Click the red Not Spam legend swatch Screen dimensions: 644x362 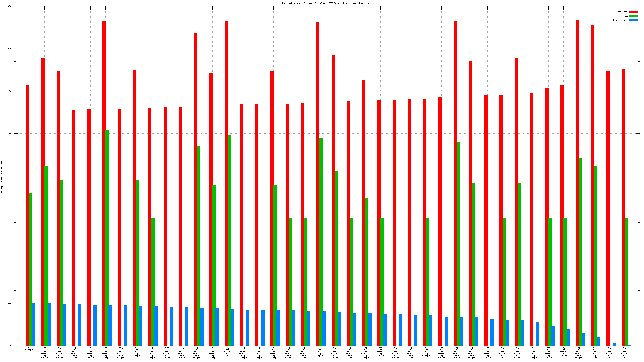(x=633, y=12)
